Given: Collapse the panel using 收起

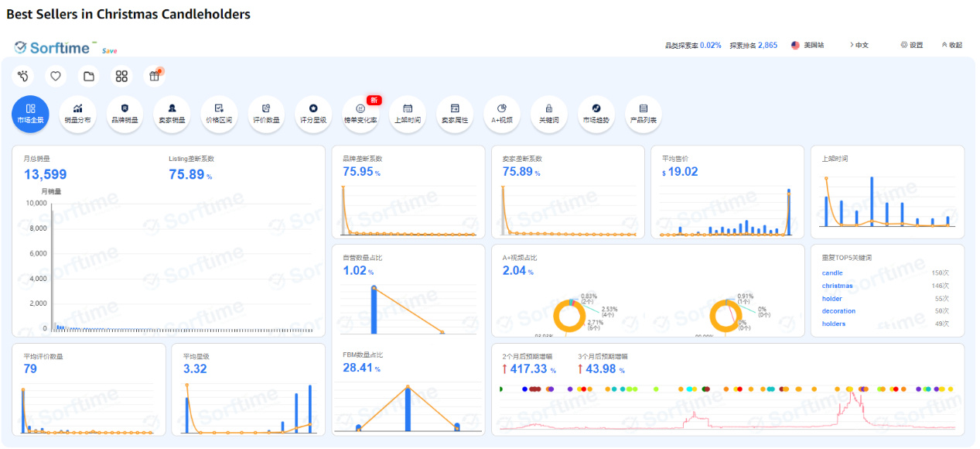Looking at the screenshot, I should click(952, 46).
